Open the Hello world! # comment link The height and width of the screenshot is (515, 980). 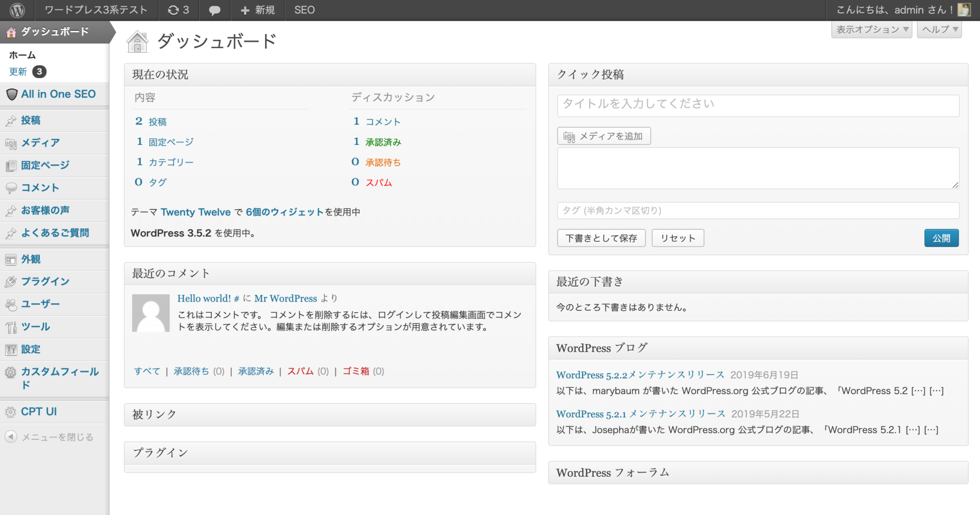pos(208,299)
